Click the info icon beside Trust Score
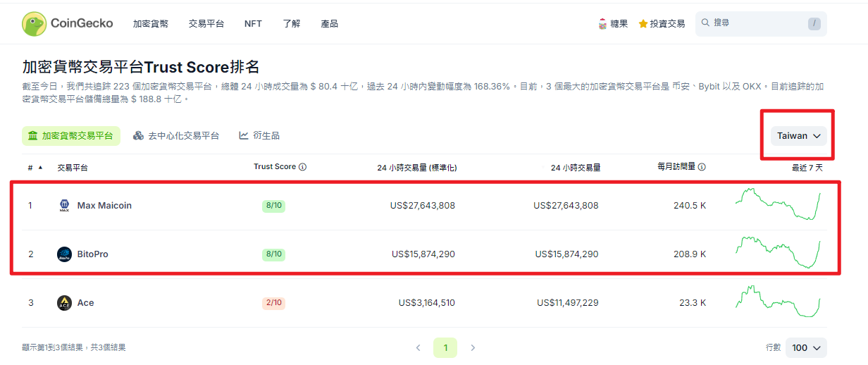 [x=302, y=167]
